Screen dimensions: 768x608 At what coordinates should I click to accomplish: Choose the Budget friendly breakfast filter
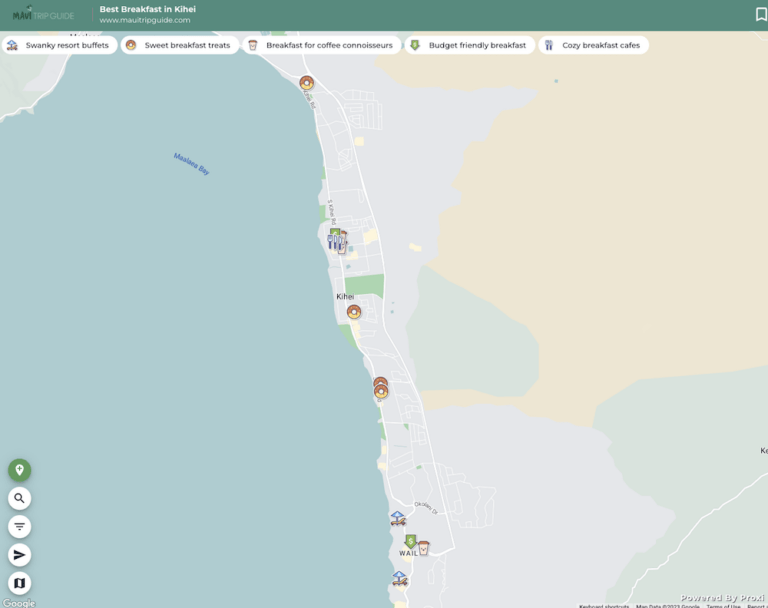470,45
